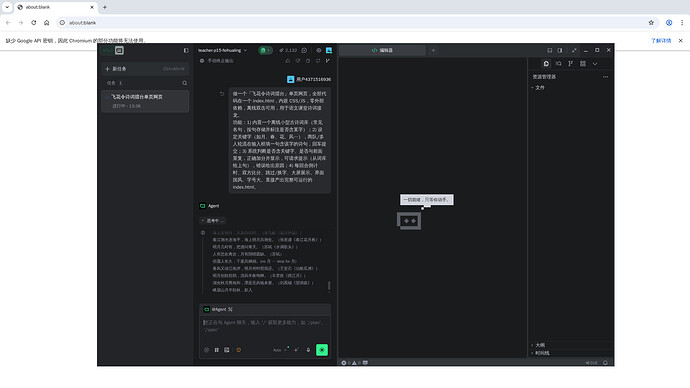Open 资源管理器 more actions ellipsis
The height and width of the screenshot is (388, 690).
point(606,77)
